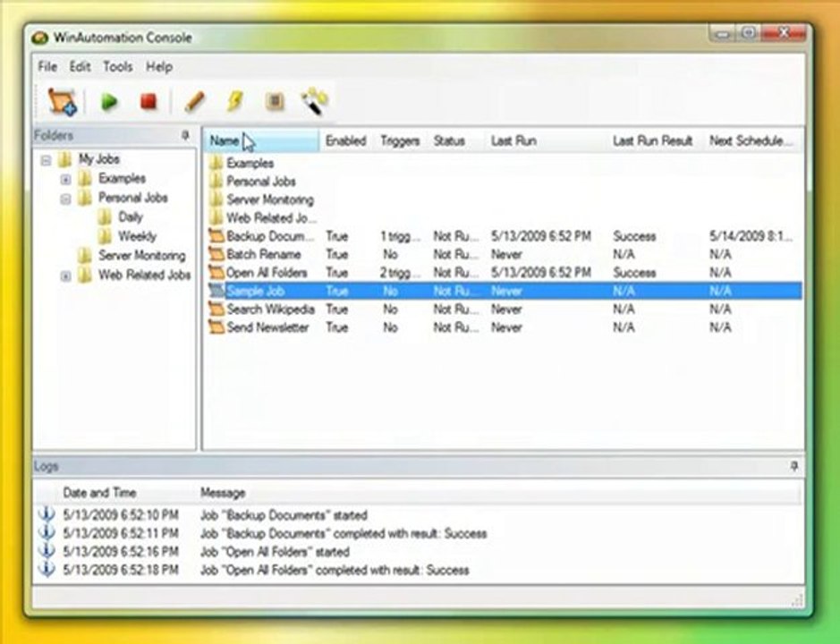Select Server Monitoring in folder tree
Image resolution: width=840 pixels, height=644 pixels.
(x=142, y=256)
